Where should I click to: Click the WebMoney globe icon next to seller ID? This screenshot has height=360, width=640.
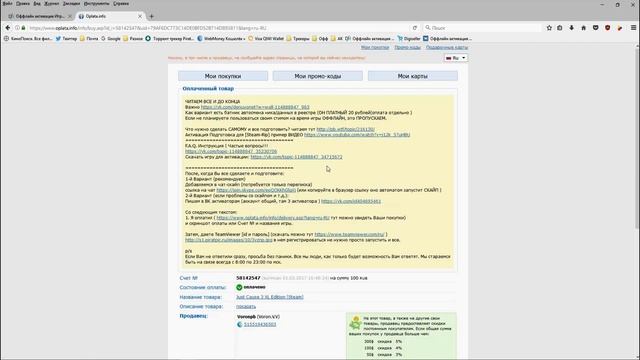tap(240, 324)
